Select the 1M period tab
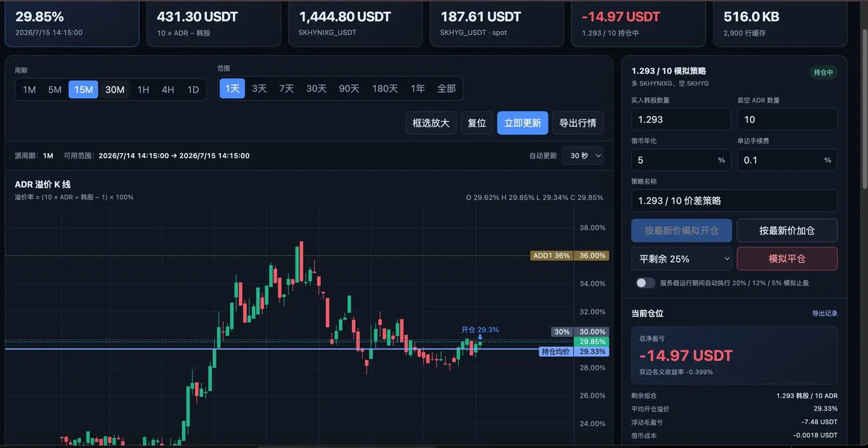This screenshot has height=448, width=868. [x=29, y=89]
